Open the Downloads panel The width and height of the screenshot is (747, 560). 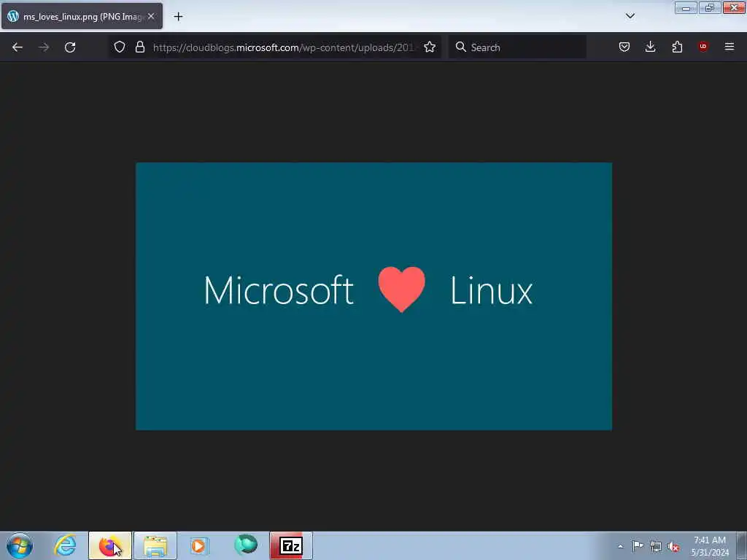(650, 47)
